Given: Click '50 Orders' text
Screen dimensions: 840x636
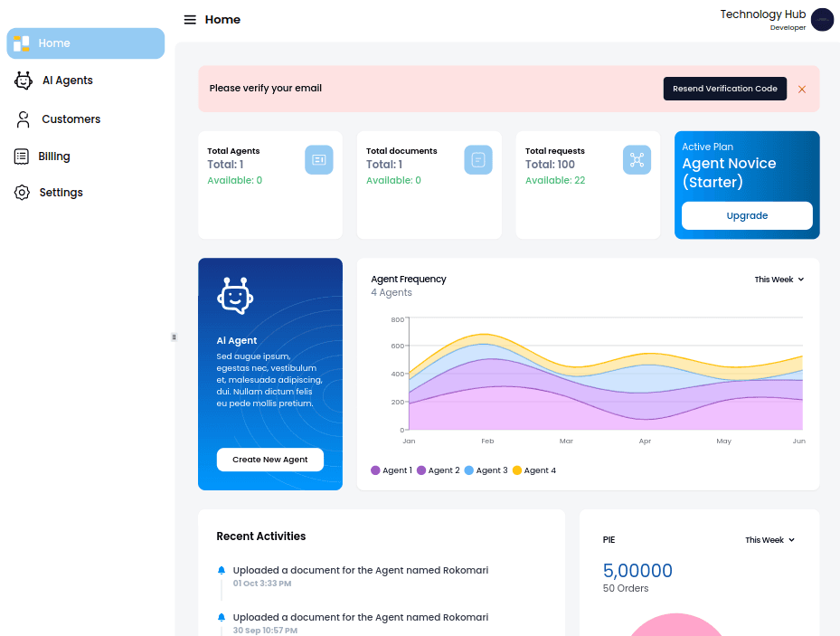Looking at the screenshot, I should (x=626, y=588).
